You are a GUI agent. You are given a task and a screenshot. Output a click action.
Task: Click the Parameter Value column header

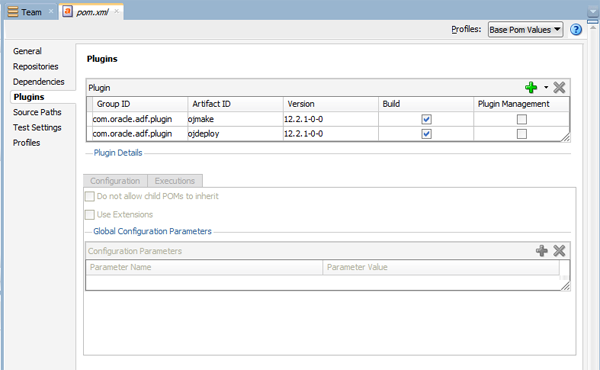pos(441,267)
